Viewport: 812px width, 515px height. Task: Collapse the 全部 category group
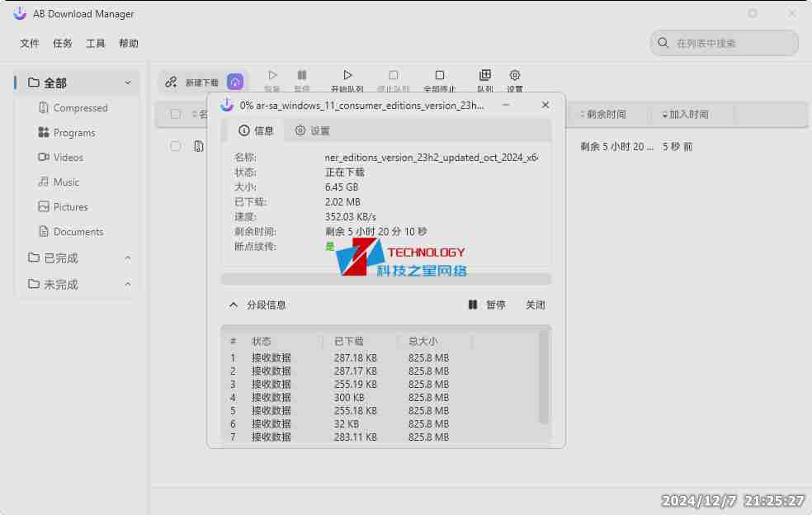128,83
